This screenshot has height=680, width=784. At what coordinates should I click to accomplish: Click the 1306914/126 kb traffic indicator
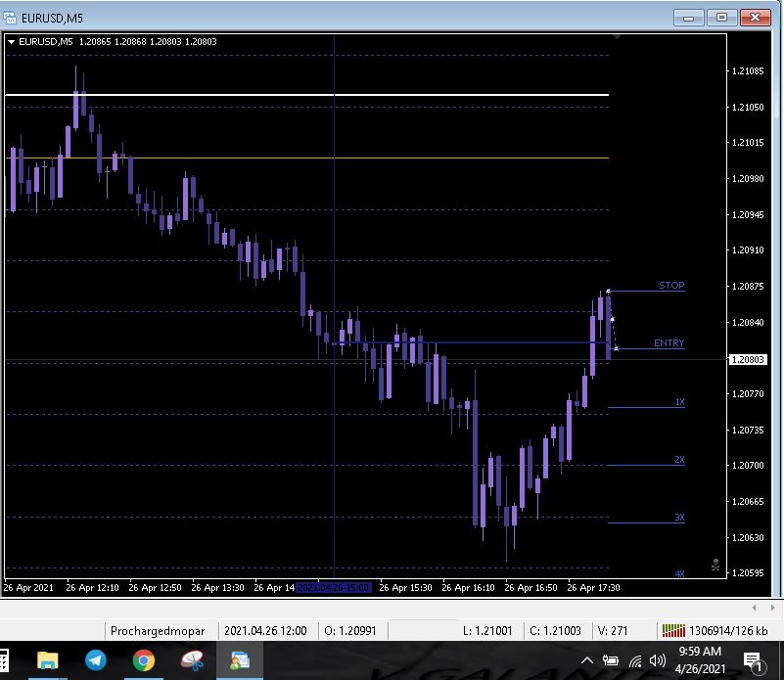pos(728,631)
